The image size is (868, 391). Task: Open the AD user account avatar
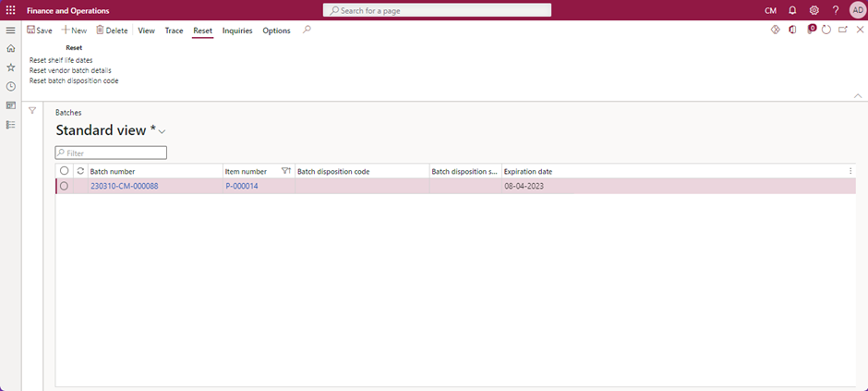coord(858,10)
